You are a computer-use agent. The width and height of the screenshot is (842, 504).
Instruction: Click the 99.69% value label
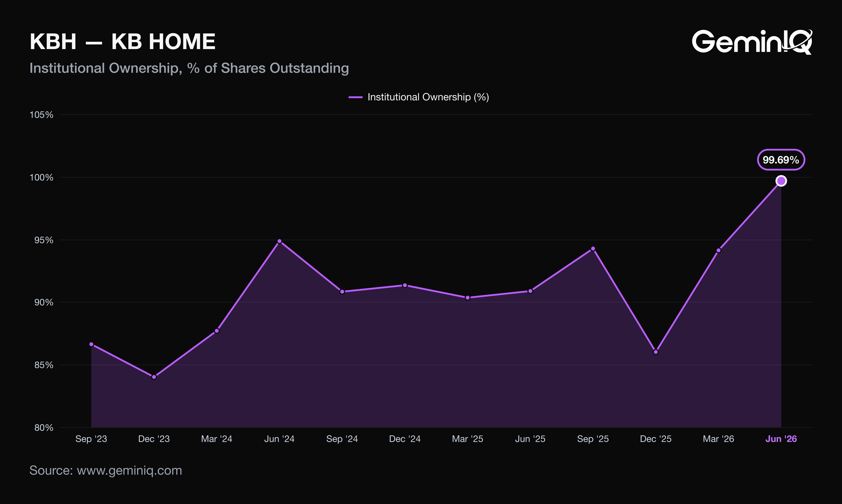pyautogui.click(x=781, y=160)
